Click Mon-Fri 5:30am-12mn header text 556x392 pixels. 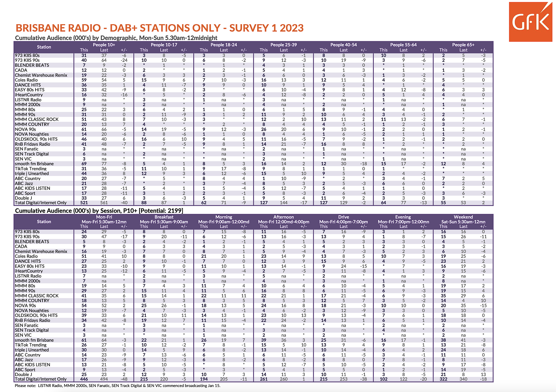[x=104, y=222]
